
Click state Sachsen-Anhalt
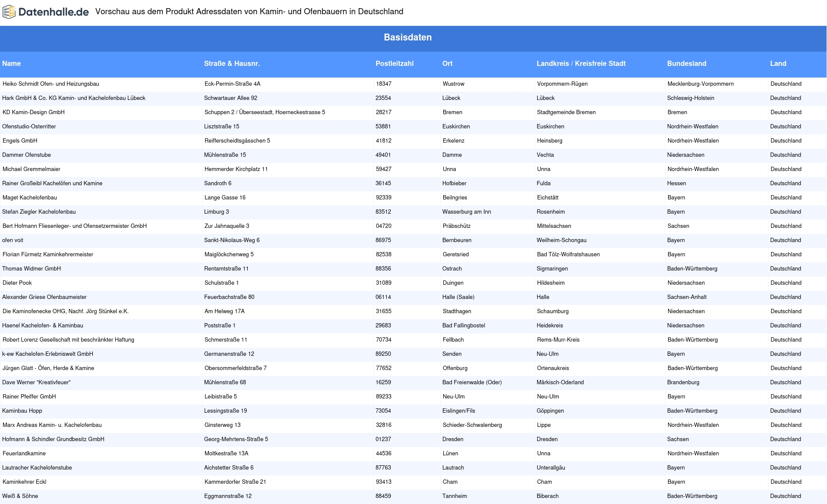(687, 297)
